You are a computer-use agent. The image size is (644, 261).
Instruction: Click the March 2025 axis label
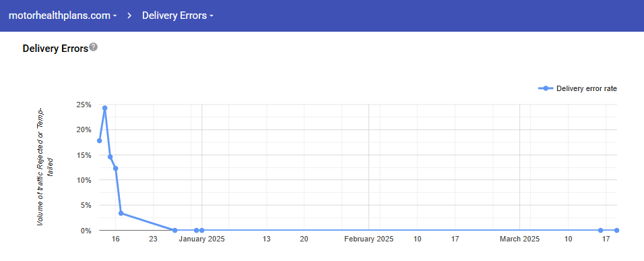click(x=519, y=239)
